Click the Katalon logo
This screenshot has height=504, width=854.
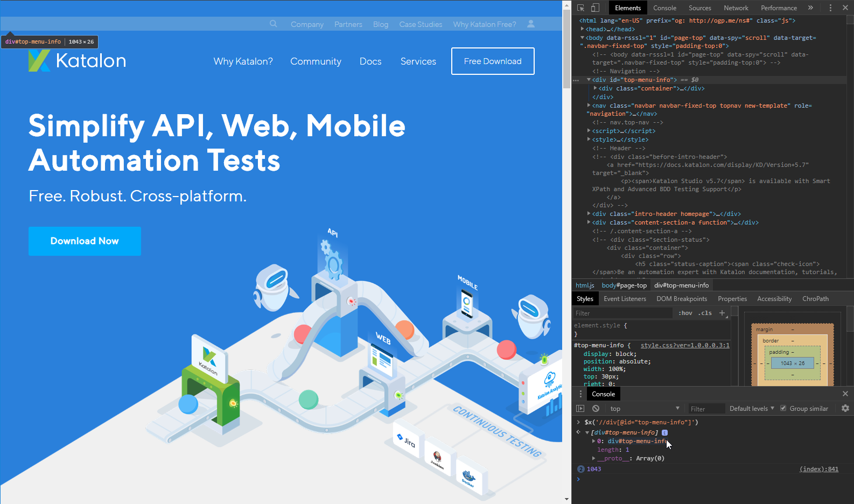point(78,61)
